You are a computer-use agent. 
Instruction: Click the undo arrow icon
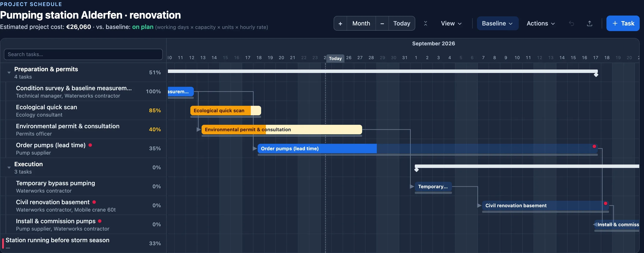(x=571, y=23)
